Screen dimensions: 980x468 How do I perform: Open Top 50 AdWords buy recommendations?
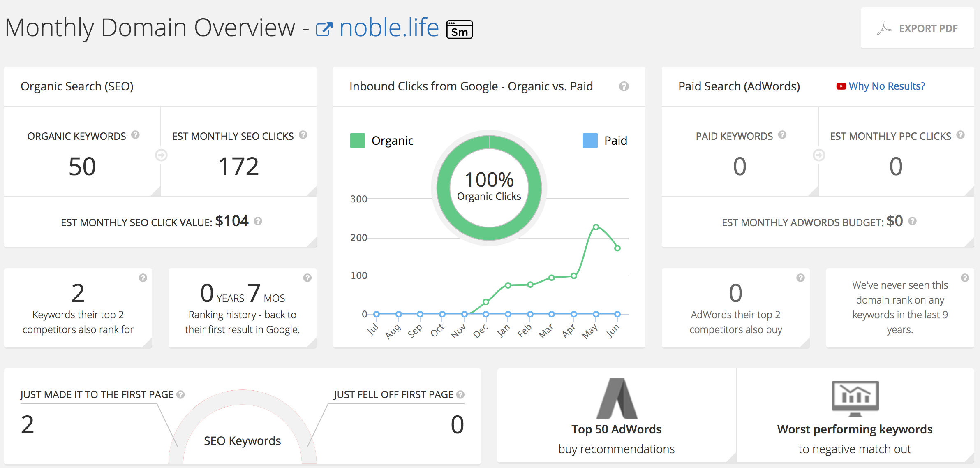point(617,415)
